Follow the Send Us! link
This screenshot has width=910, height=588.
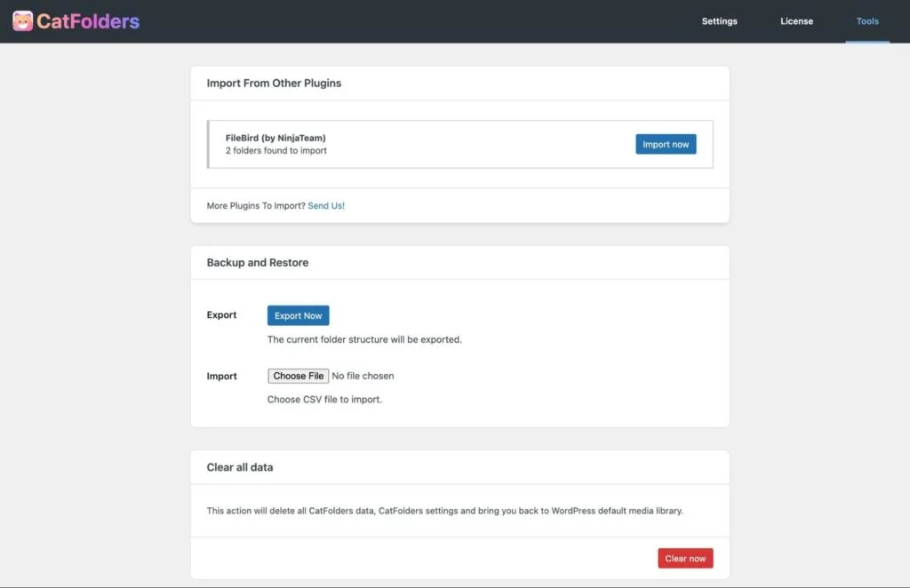tap(326, 205)
